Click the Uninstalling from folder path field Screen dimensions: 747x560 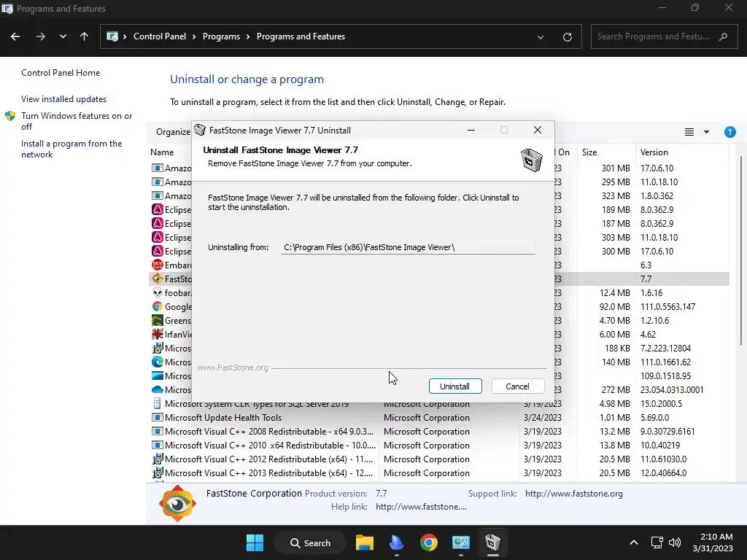point(408,247)
